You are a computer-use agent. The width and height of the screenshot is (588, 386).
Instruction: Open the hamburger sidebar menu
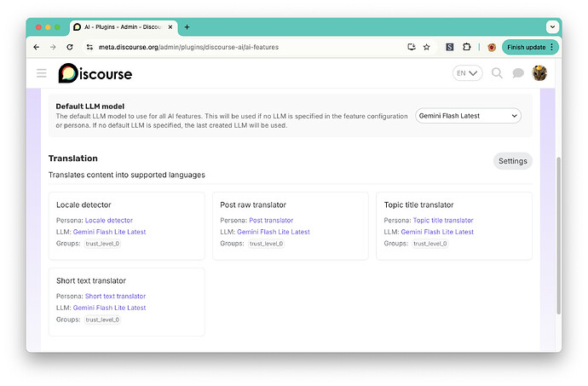point(42,73)
